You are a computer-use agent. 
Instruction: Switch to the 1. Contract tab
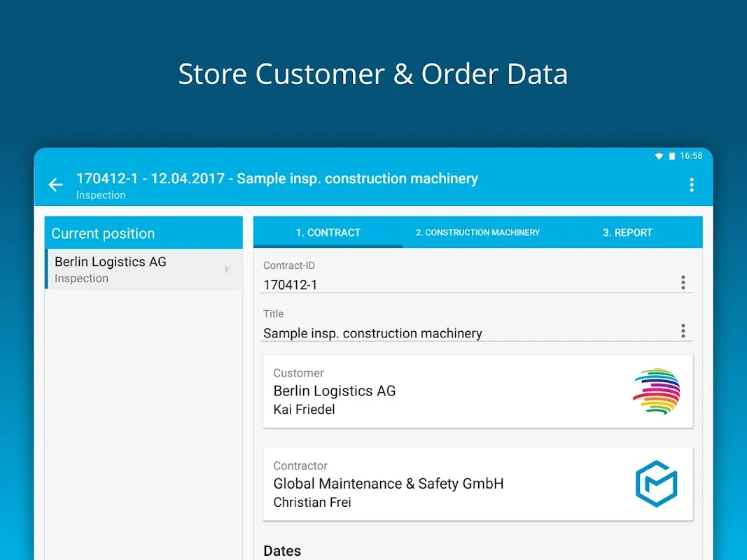pyautogui.click(x=328, y=232)
